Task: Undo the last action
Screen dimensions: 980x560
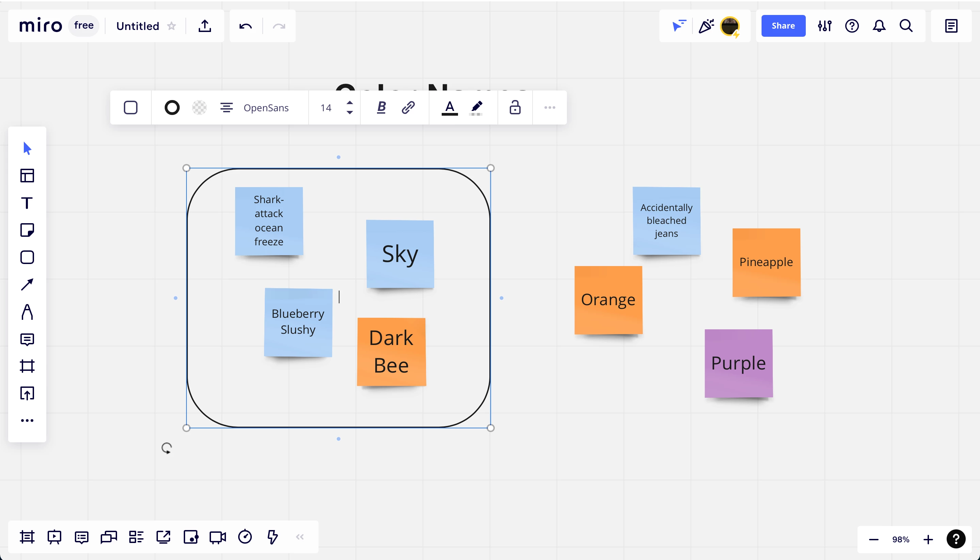Action: (246, 26)
